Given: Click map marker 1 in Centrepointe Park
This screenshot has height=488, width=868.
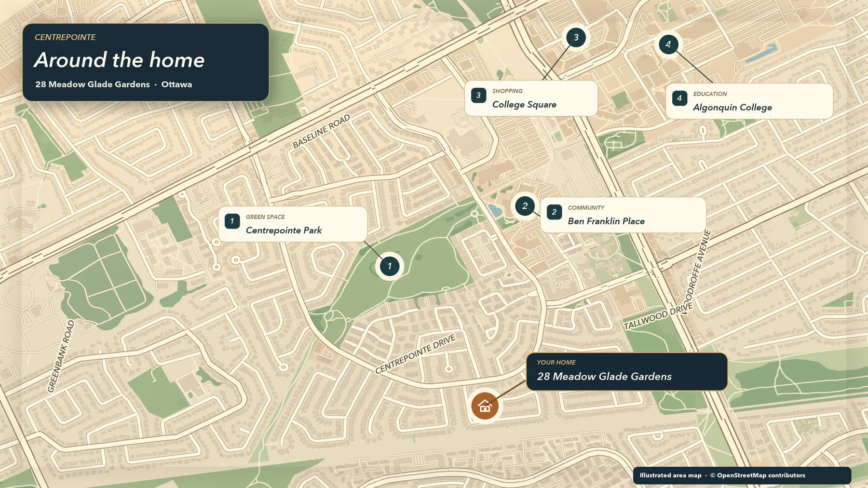Looking at the screenshot, I should [390, 266].
